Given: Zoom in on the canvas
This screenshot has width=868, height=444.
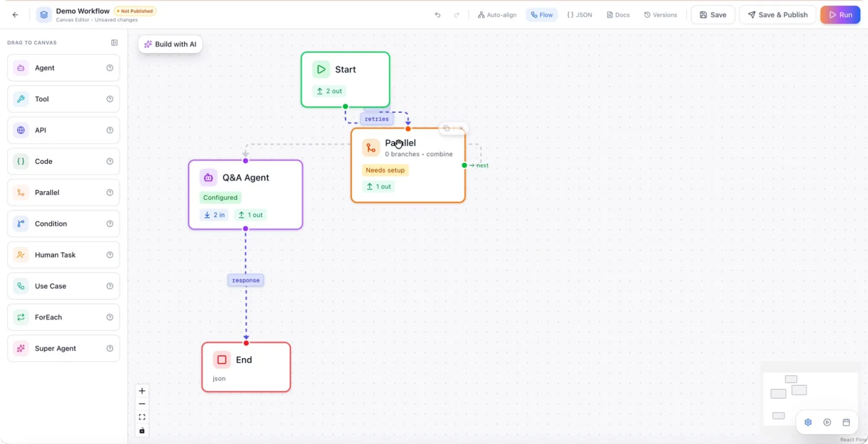Looking at the screenshot, I should (x=142, y=391).
